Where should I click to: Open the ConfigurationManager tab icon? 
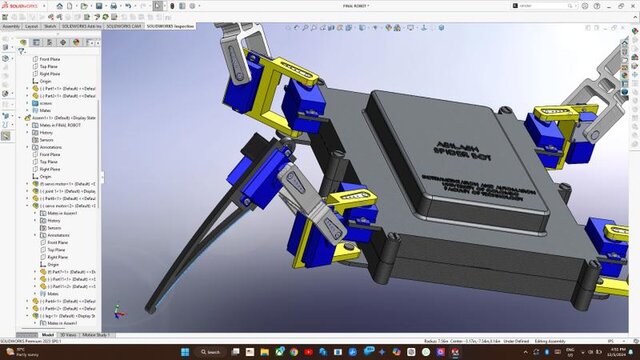[x=49, y=42]
